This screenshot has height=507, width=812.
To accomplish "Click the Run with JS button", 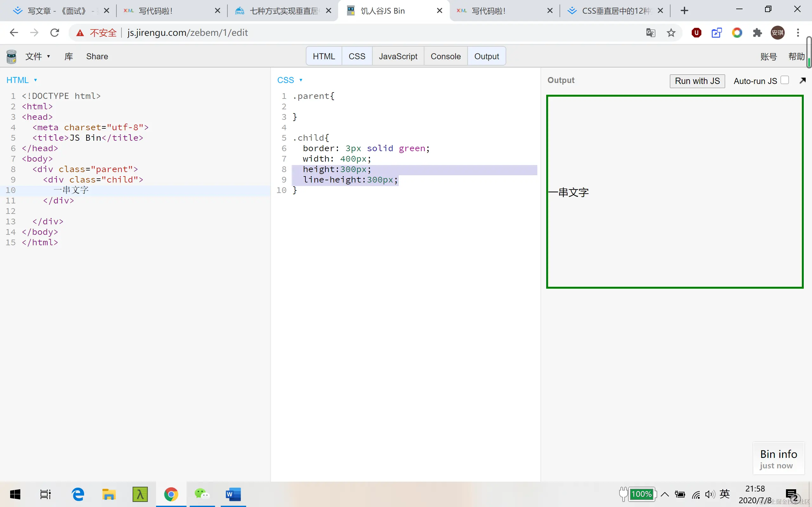I will coord(697,81).
